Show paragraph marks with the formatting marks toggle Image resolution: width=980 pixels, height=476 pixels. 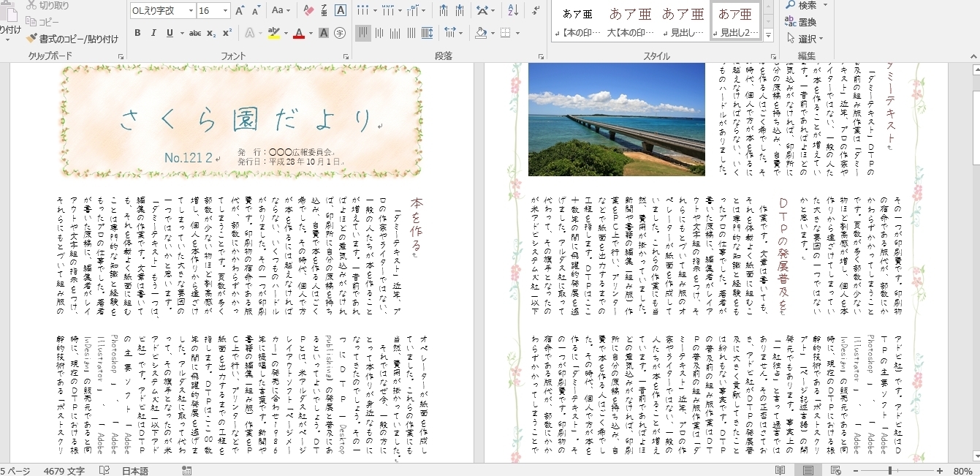click(x=536, y=11)
